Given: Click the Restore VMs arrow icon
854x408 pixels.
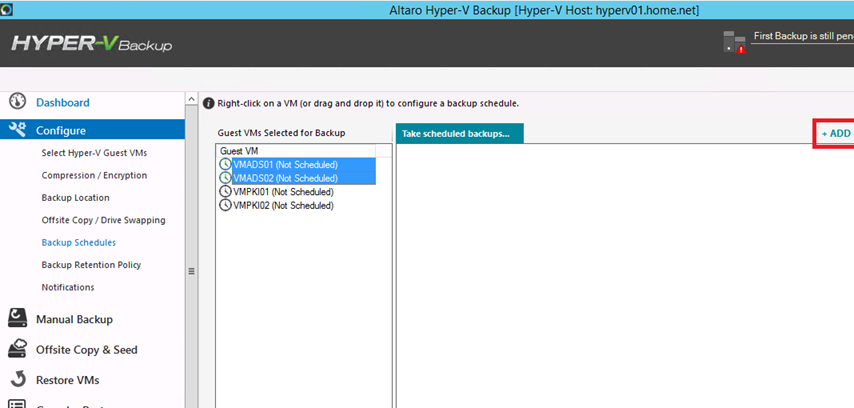Looking at the screenshot, I should [x=17, y=379].
